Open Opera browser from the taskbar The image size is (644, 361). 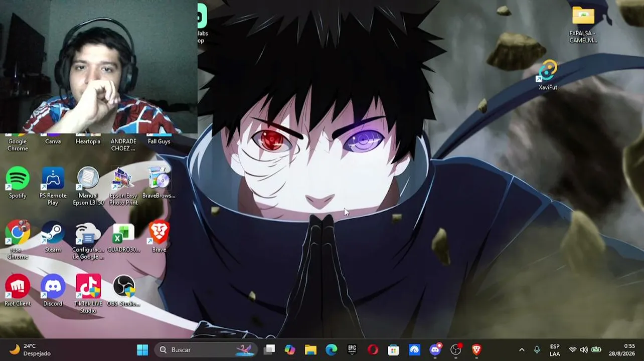coord(373,349)
